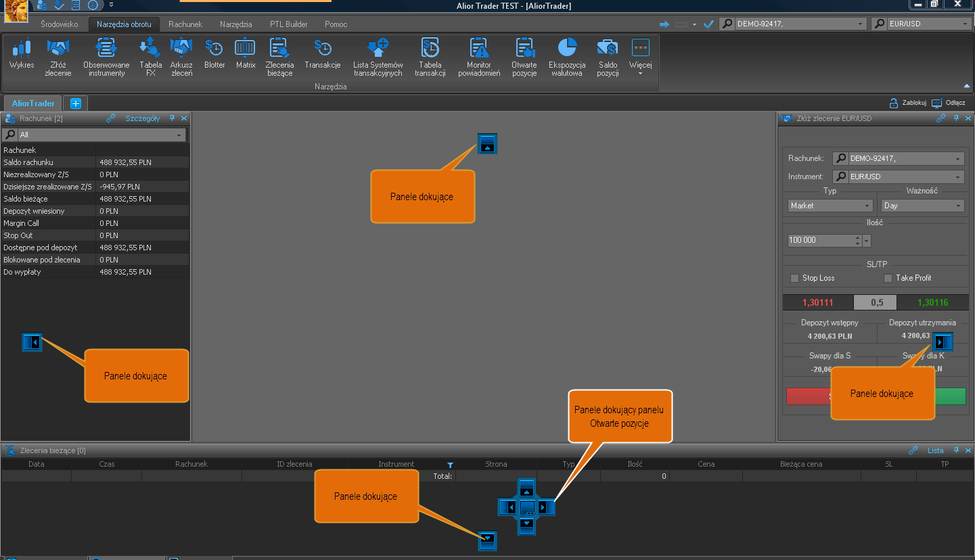Open the Złóż zlecenie tool
This screenshot has height=560, width=975.
[x=58, y=57]
